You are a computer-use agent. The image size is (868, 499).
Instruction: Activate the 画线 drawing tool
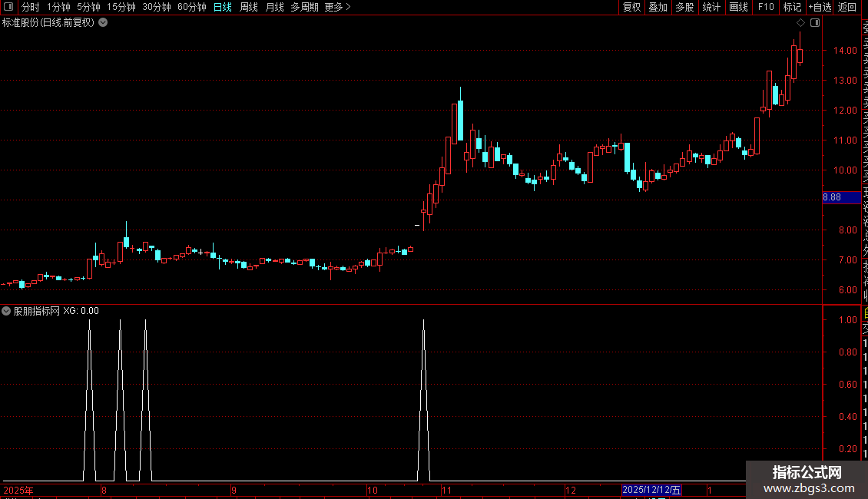click(738, 7)
